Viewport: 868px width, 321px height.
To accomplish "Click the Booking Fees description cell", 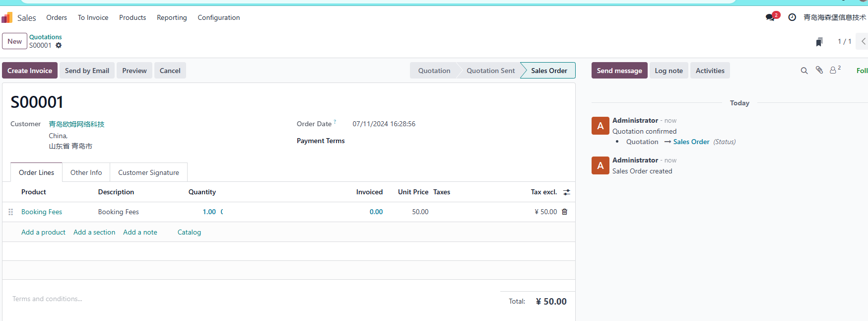I will pos(118,212).
